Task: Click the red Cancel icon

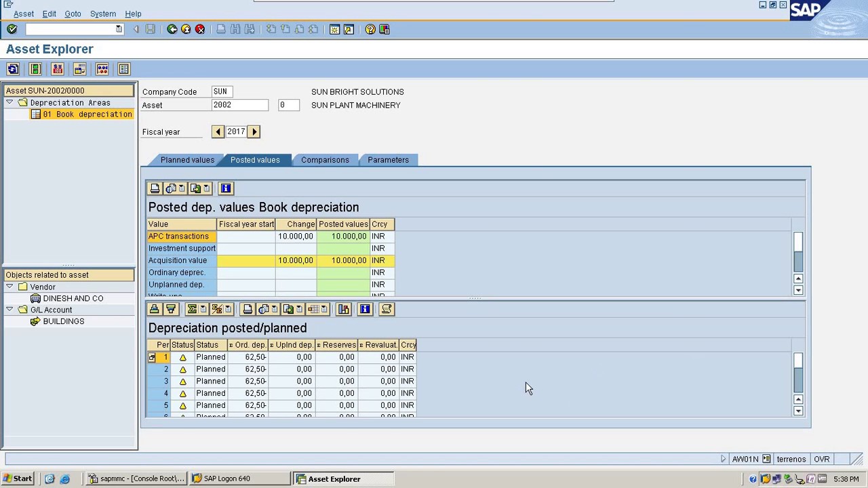Action: [x=200, y=29]
